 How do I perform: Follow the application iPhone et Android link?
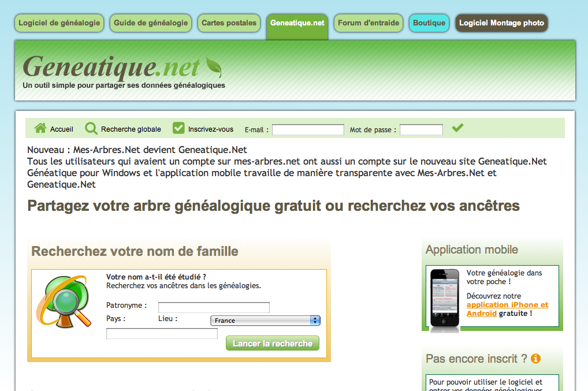coord(507,309)
